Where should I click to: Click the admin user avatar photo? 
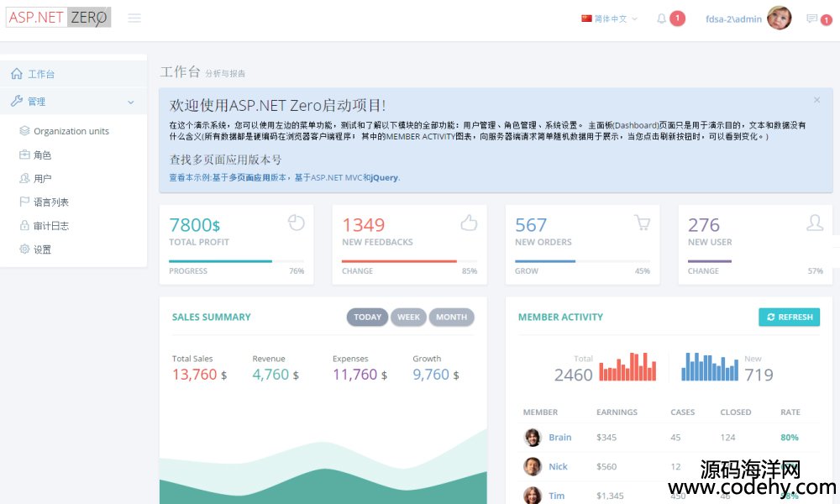pos(779,18)
